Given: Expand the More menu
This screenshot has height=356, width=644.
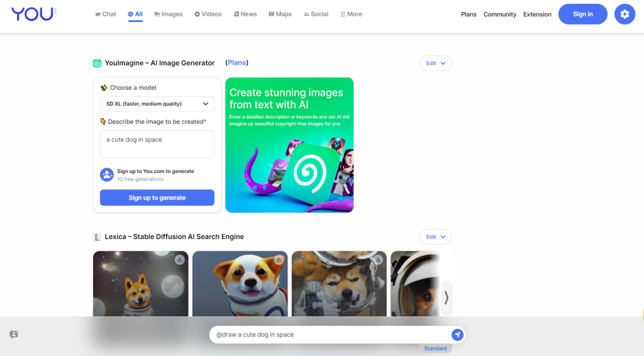Looking at the screenshot, I should click(351, 14).
